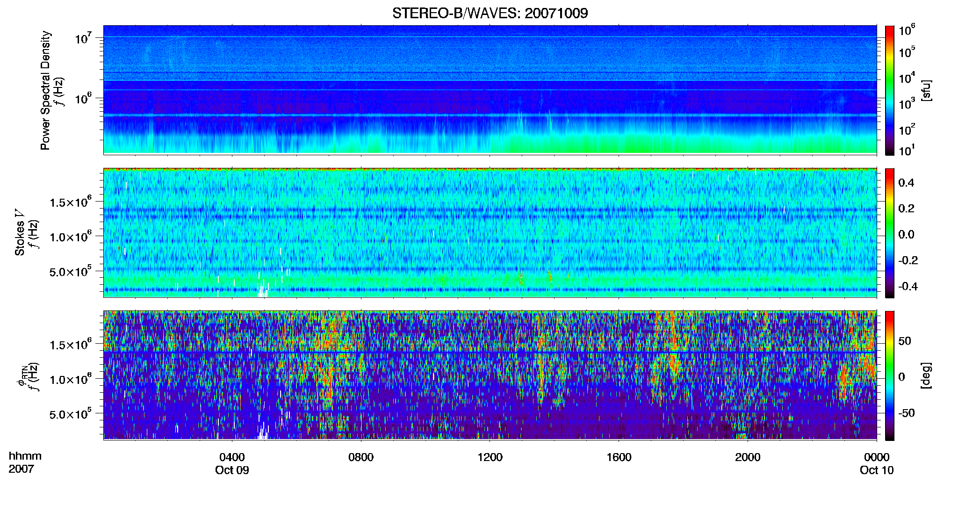The height and width of the screenshot is (505, 980).
Task: Click the "2007" year label
Action: tap(22, 469)
